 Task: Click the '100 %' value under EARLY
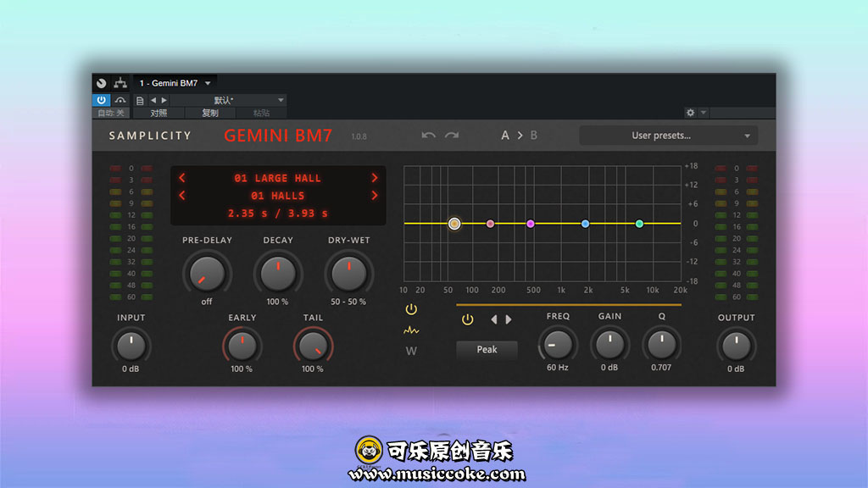tap(242, 369)
